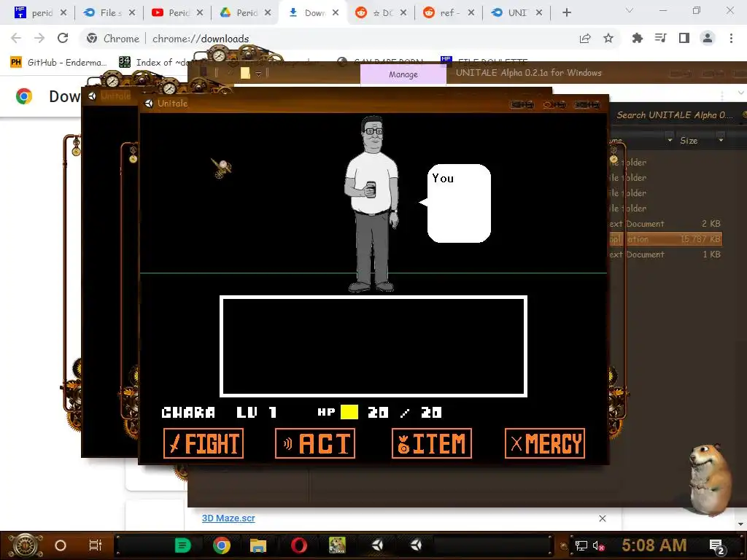Click the 5:08 AM clock
Screen dimensions: 747x560
click(x=654, y=545)
